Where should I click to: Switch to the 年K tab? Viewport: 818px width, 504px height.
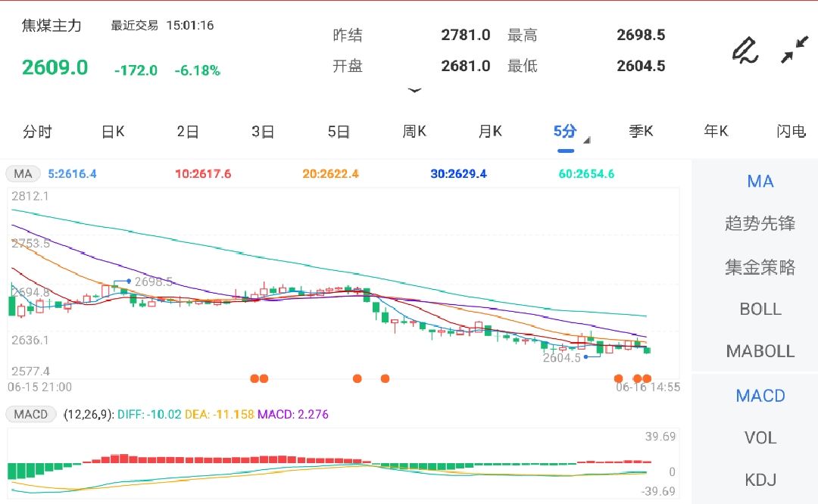[x=716, y=132]
